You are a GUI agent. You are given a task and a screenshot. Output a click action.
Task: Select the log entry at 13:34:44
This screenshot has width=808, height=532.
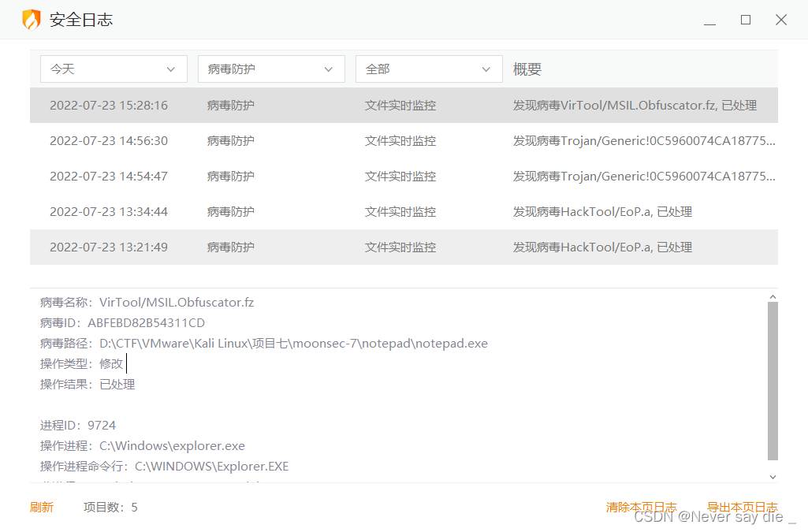(x=404, y=212)
